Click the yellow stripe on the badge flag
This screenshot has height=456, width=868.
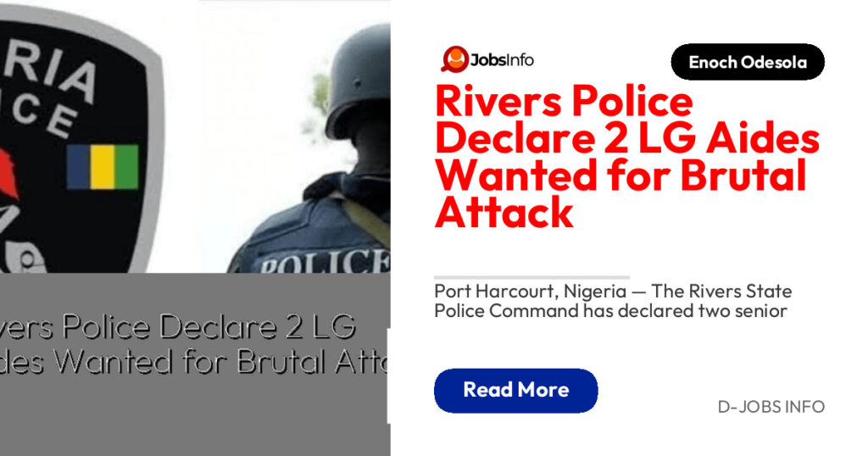coord(102,167)
